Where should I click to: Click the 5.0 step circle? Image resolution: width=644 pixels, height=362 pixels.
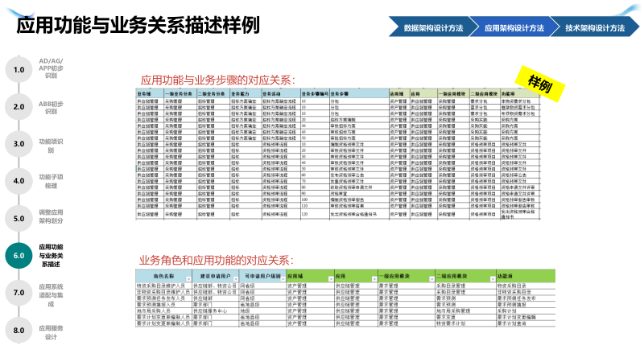[x=19, y=218]
